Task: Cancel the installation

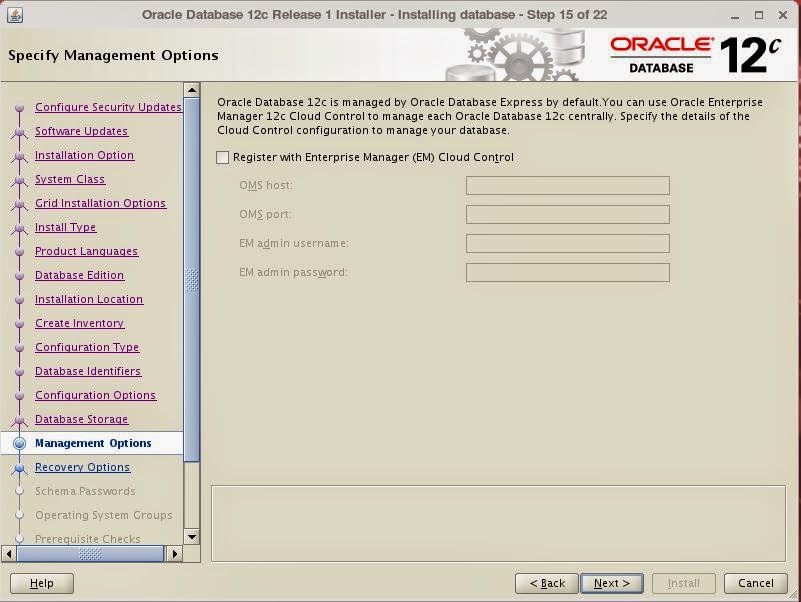Action: coord(756,583)
